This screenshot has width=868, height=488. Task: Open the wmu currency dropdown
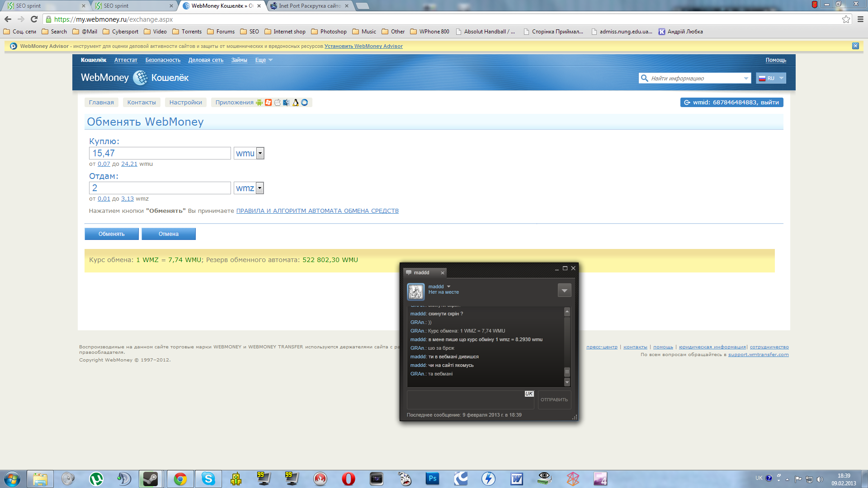(260, 153)
